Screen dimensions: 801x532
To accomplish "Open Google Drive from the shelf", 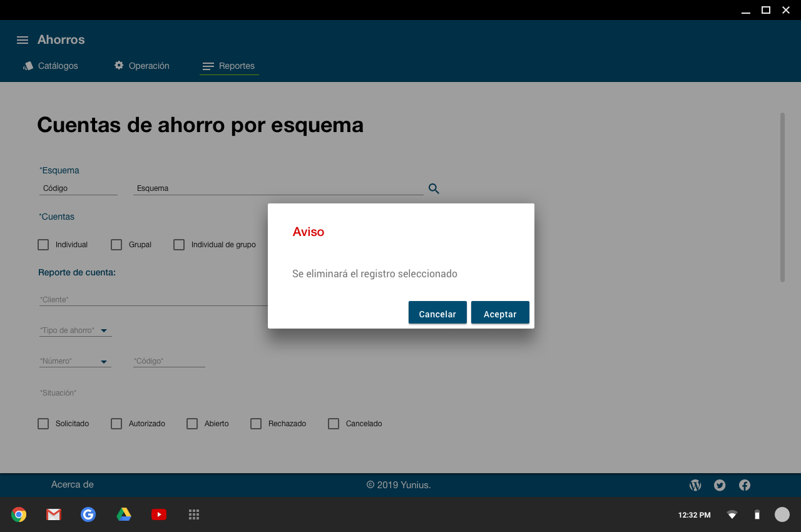I will (x=124, y=514).
